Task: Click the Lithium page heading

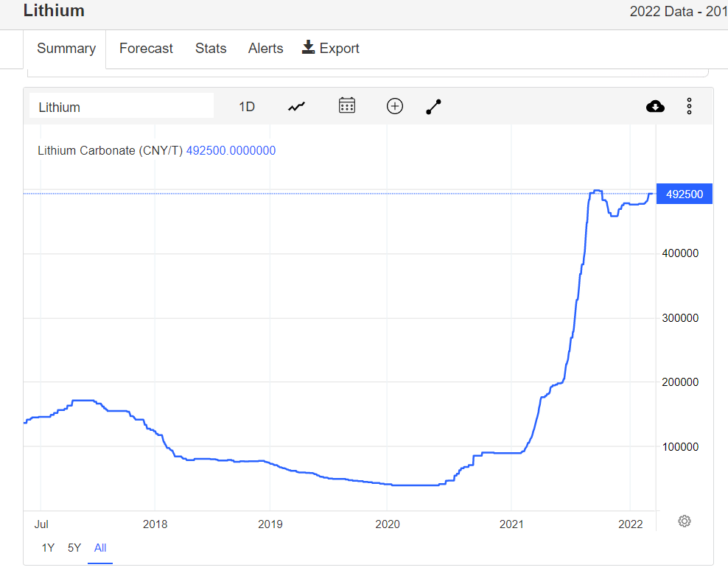Action: (54, 11)
